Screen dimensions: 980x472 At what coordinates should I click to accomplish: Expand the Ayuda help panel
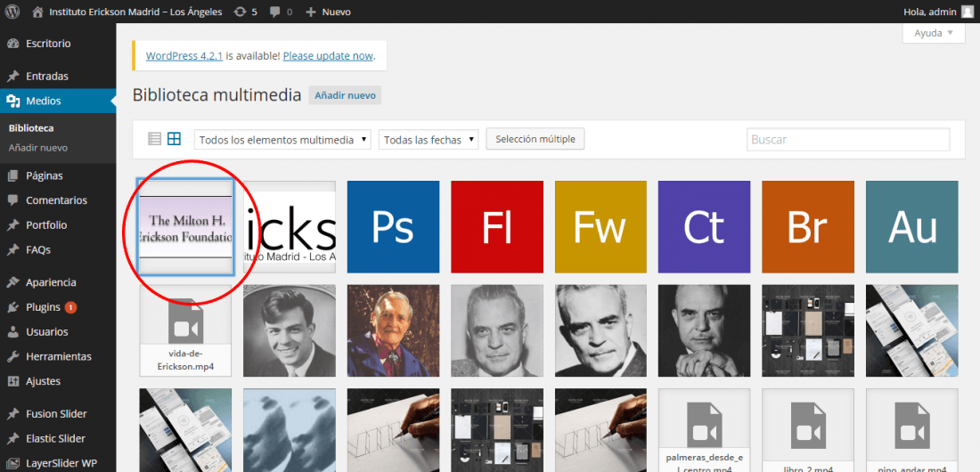tap(934, 33)
